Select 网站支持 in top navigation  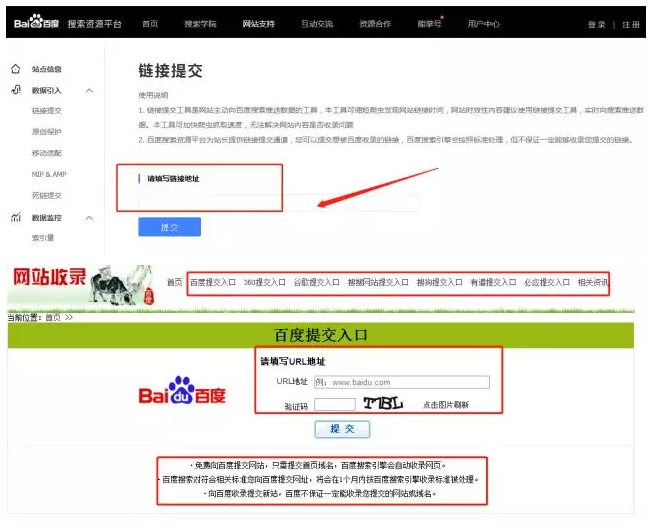click(259, 24)
